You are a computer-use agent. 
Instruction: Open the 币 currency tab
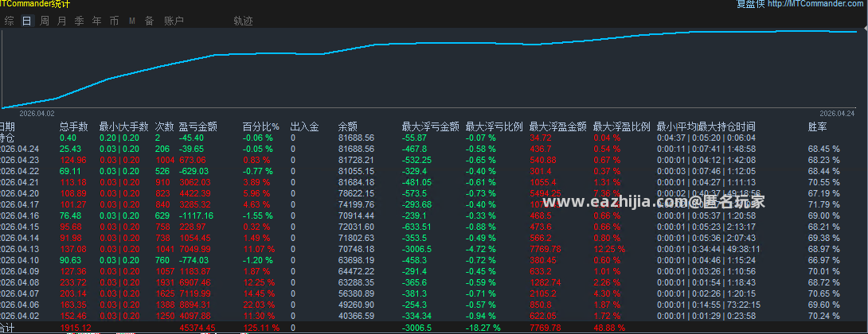click(x=114, y=21)
